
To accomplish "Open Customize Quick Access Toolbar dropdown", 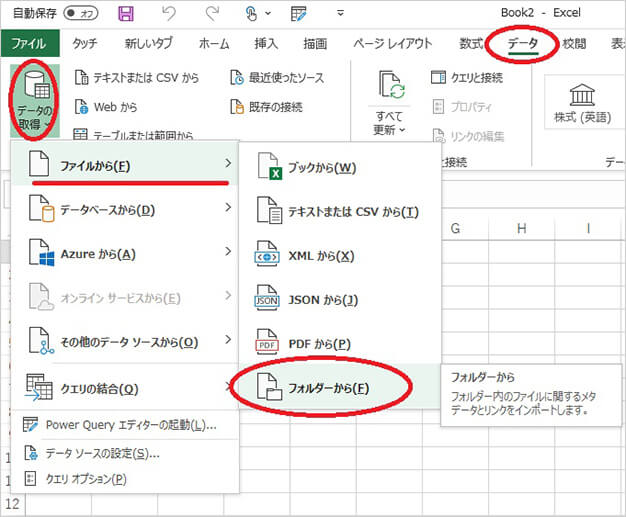I will pos(341,14).
